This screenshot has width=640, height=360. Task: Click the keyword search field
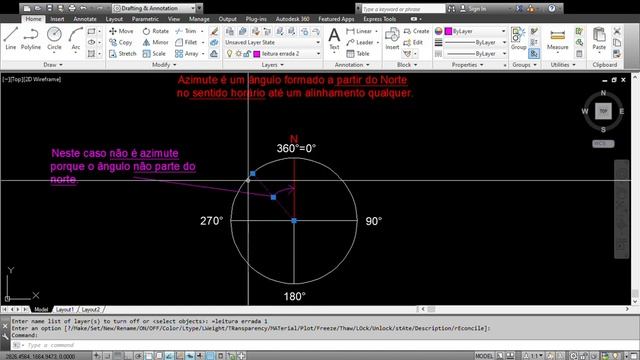point(403,9)
